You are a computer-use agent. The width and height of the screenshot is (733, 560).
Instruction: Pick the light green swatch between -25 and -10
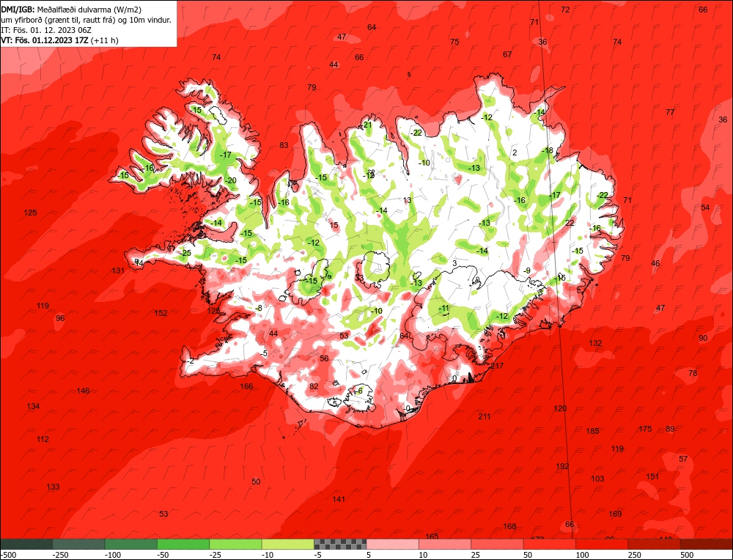[236, 544]
